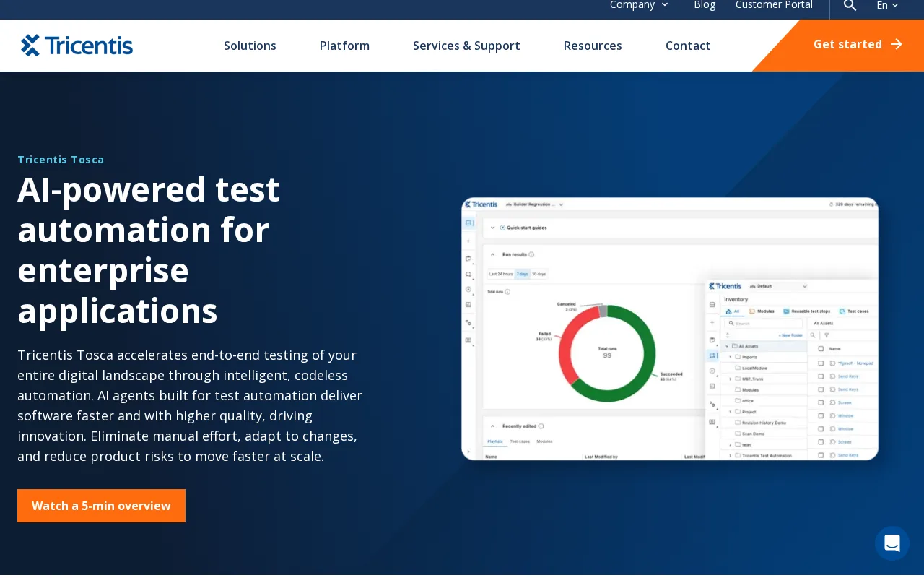Click the "AI-powered test automation" headline
The width and height of the screenshot is (924, 578).
149,249
